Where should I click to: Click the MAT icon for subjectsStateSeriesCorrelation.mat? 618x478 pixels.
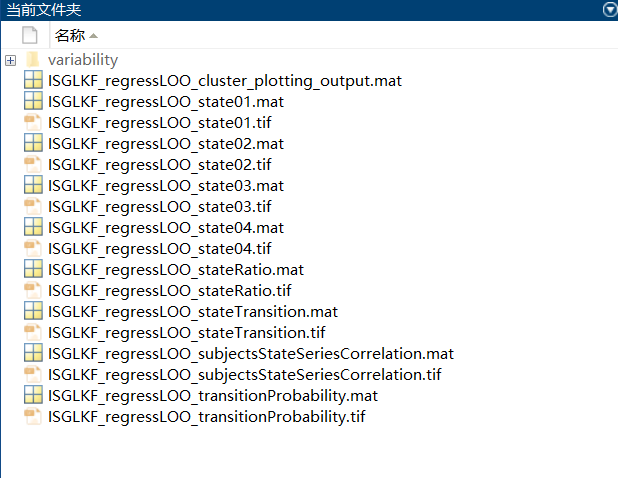[33, 353]
